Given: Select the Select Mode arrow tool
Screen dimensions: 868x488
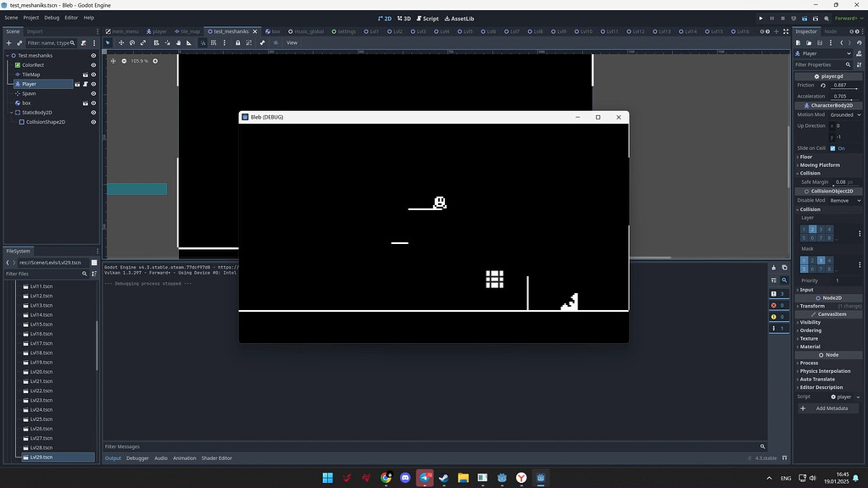Looking at the screenshot, I should click(x=108, y=42).
